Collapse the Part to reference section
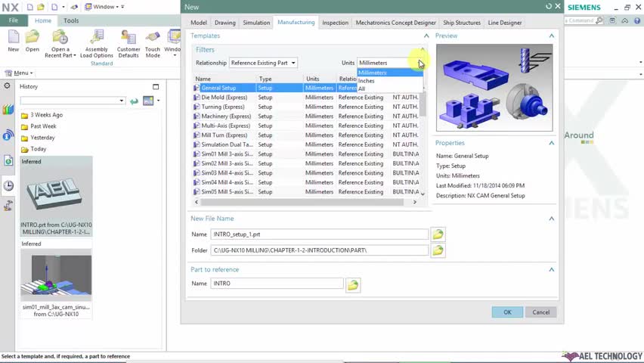Image resolution: width=644 pixels, height=363 pixels. coord(552,270)
